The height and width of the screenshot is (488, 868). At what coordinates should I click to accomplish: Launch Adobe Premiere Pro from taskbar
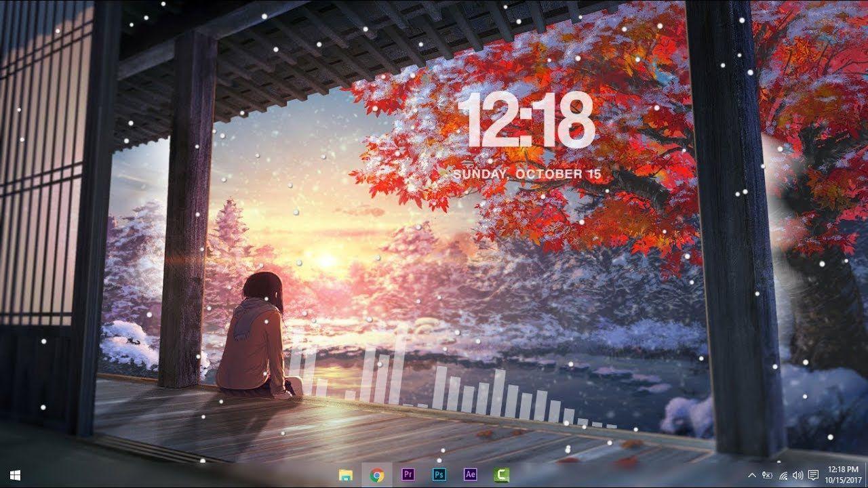click(408, 475)
